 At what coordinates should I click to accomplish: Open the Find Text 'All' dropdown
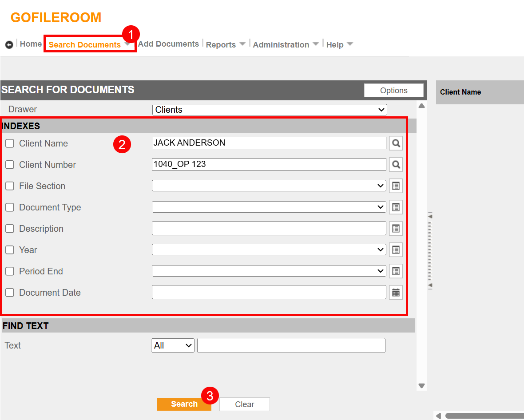172,345
